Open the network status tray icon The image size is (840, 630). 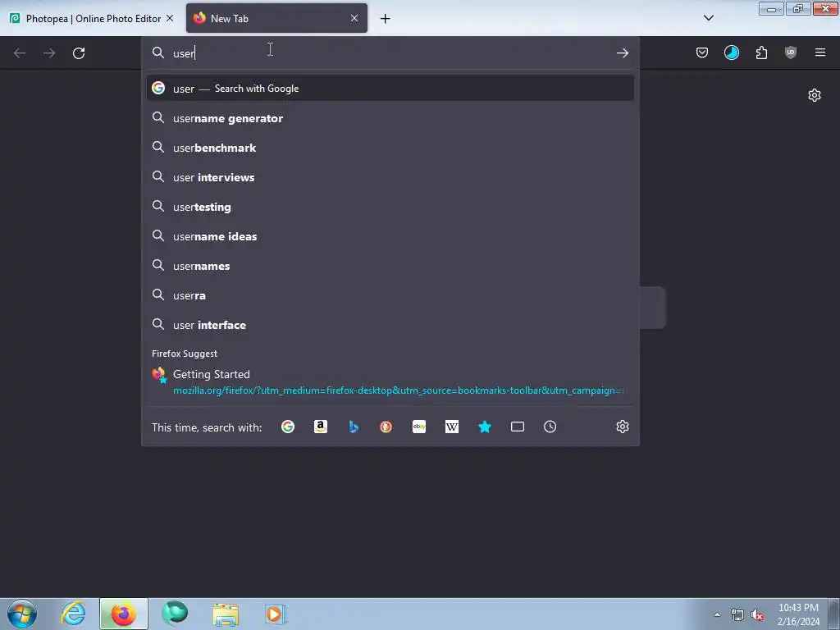click(737, 614)
